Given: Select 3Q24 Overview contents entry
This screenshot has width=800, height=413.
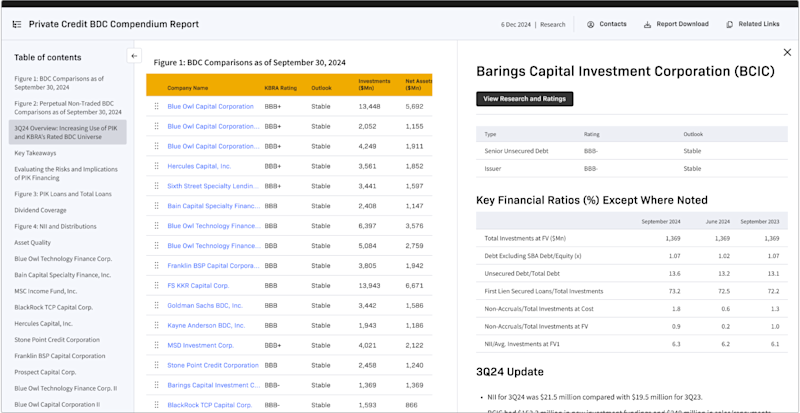Looking at the screenshot, I should click(67, 132).
